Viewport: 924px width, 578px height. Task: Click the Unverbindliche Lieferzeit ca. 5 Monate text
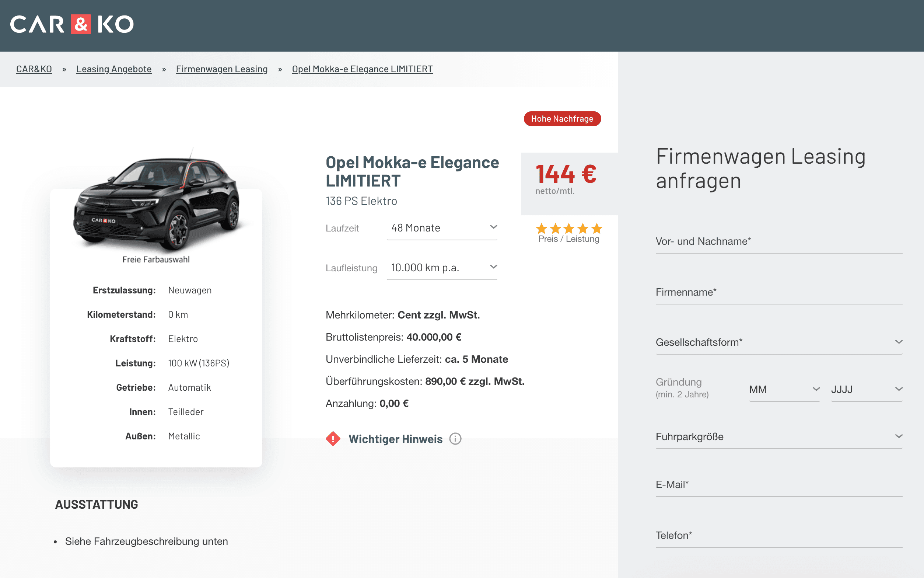coord(417,359)
